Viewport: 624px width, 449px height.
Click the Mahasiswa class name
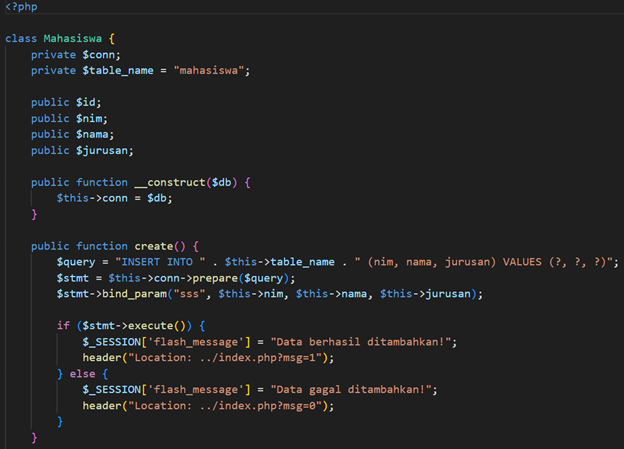point(75,38)
